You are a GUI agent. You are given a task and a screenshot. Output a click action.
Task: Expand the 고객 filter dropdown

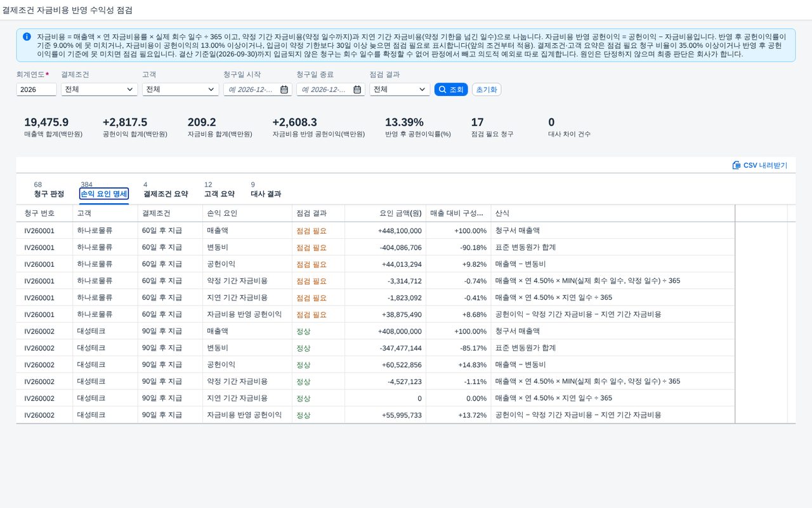pos(211,90)
